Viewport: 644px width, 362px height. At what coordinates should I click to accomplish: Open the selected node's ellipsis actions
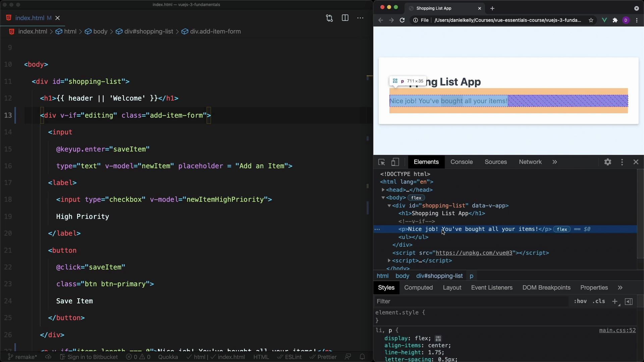point(377,229)
